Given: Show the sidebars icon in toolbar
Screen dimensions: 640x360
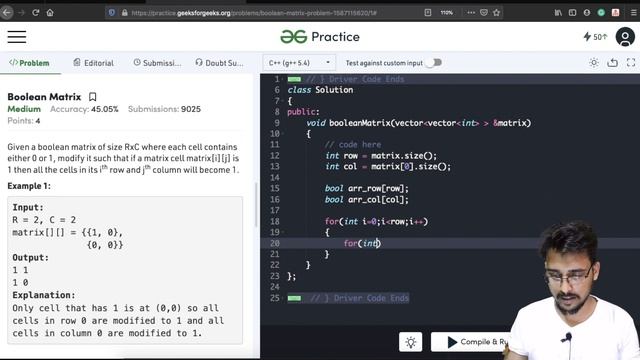Looking at the screenshot, I should (x=572, y=13).
